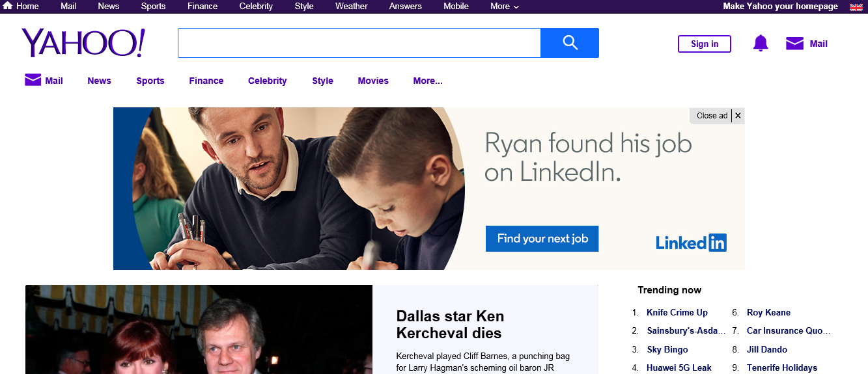868x374 pixels.
Task: Open trending topic Sainsbury's-Asda
Action: tap(686, 330)
